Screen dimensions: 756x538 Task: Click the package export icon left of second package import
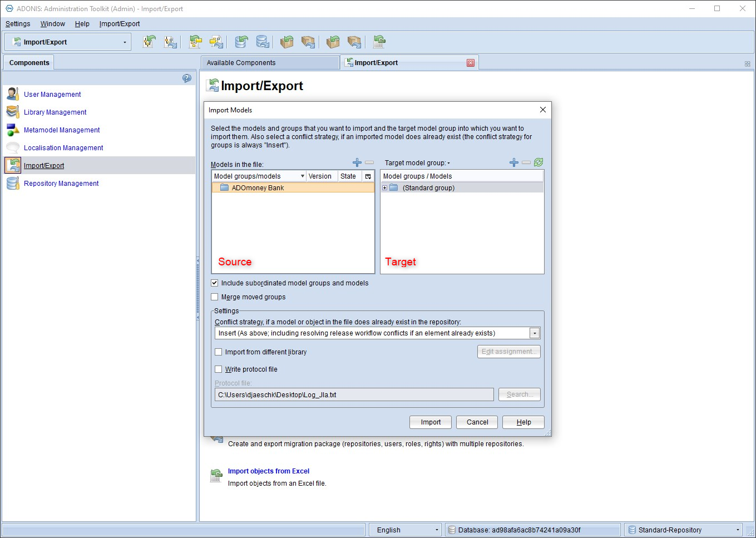308,42
